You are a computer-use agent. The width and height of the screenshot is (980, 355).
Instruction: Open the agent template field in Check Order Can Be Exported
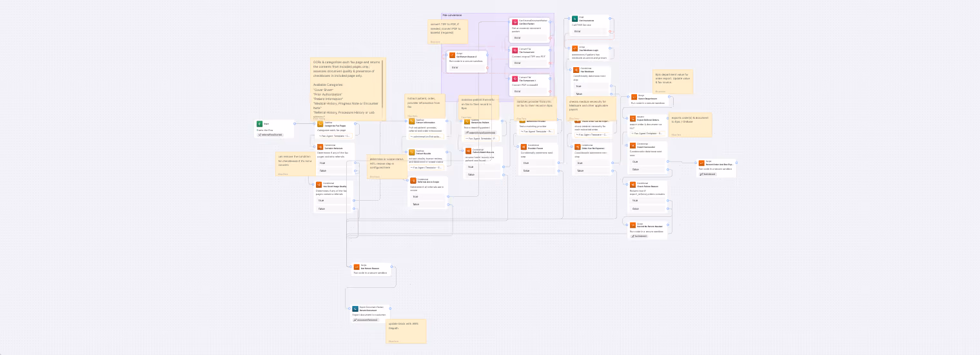point(593,134)
